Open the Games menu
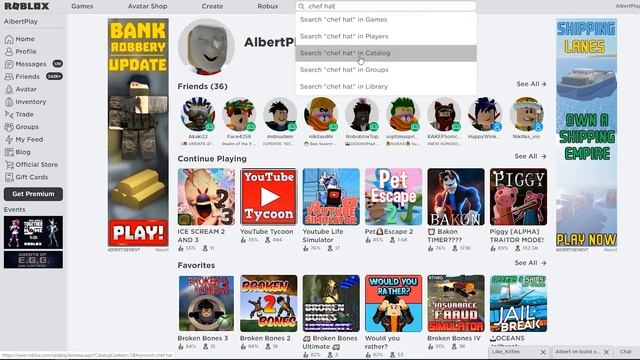640x360 pixels. click(82, 6)
